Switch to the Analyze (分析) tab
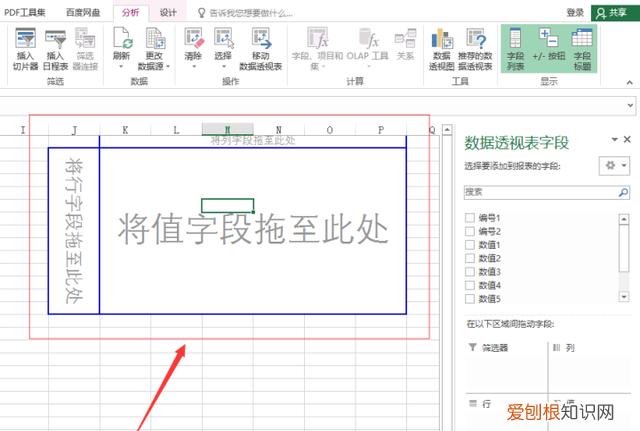640x431 pixels. pyautogui.click(x=131, y=13)
